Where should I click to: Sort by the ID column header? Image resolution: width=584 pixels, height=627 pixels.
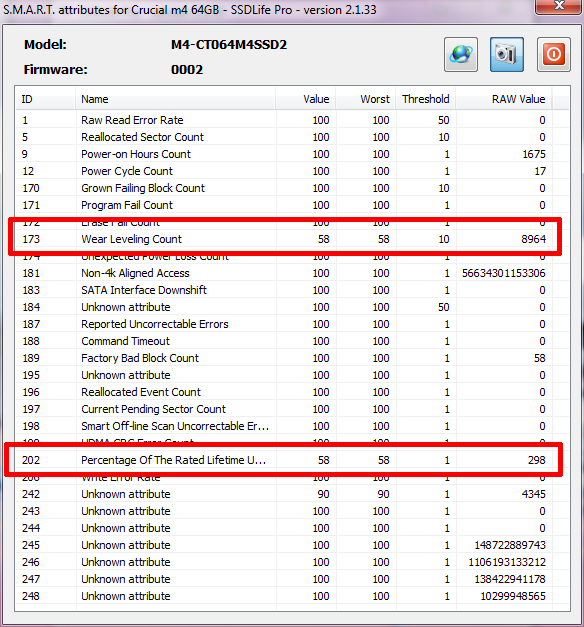[45, 99]
